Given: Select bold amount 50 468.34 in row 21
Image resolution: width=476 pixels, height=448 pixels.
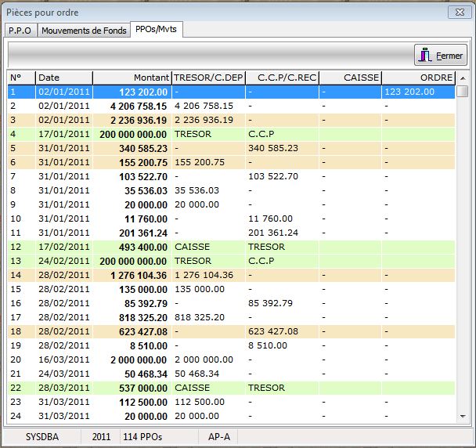Looking at the screenshot, I should coord(146,374).
